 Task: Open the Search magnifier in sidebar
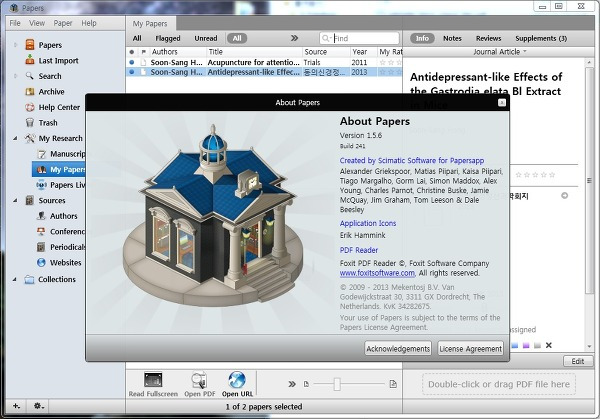click(x=29, y=76)
